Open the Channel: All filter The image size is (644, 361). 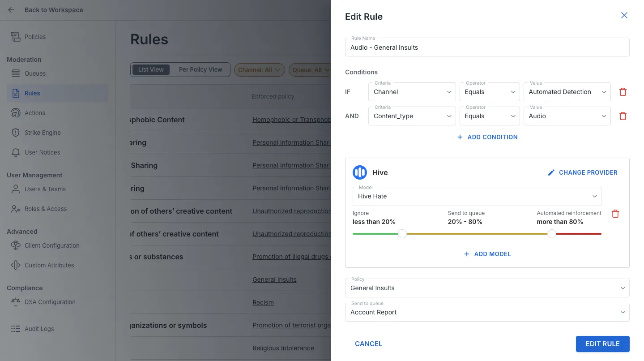coord(260,70)
